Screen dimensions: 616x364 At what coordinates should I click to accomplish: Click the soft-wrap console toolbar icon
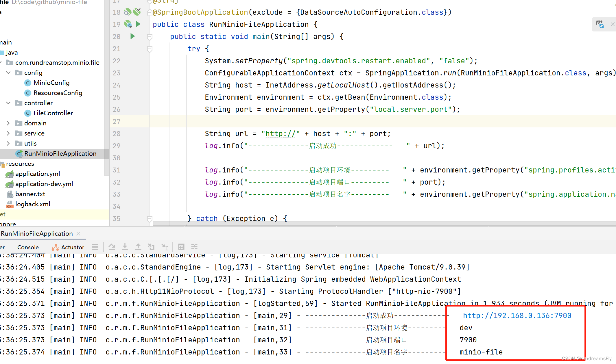click(x=112, y=247)
